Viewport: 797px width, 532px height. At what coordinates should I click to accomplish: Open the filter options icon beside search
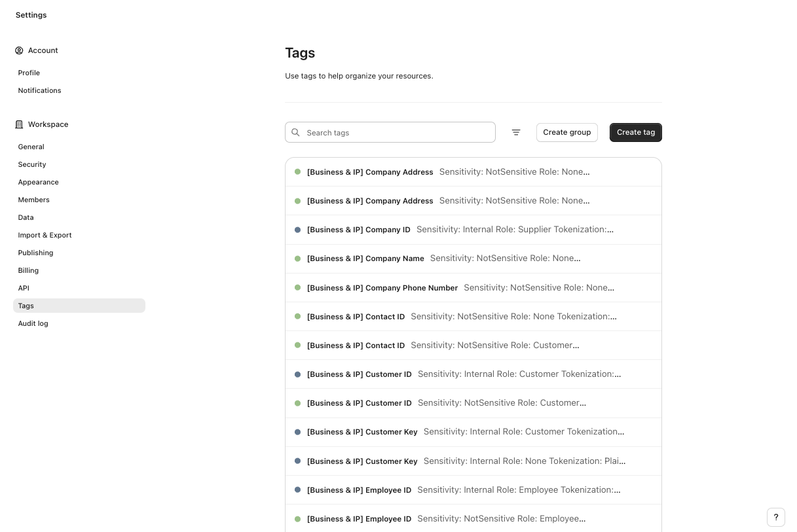(x=516, y=132)
